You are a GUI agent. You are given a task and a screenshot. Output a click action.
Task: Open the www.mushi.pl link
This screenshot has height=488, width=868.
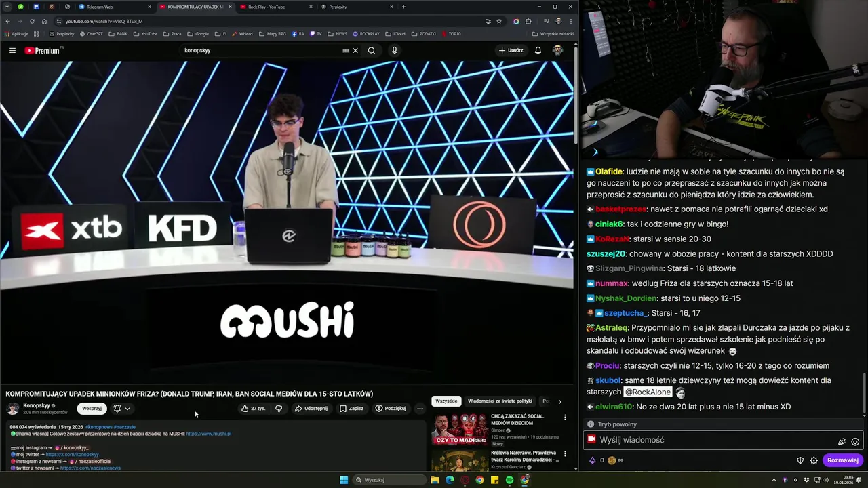click(208, 434)
